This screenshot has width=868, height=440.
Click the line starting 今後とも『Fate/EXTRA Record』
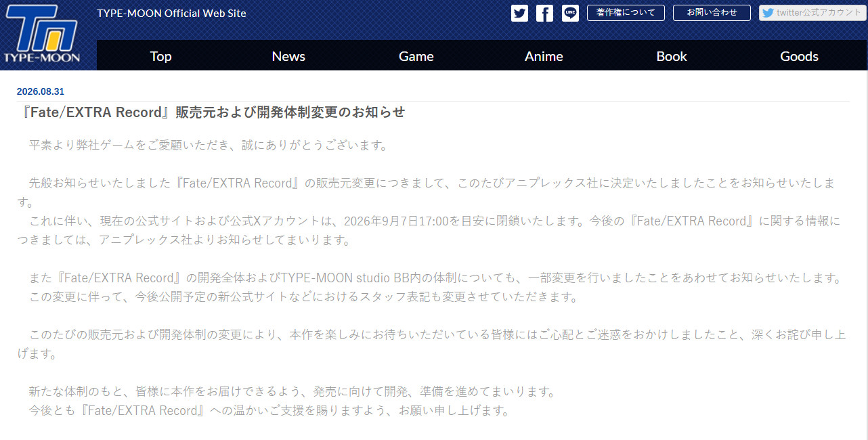(x=269, y=411)
